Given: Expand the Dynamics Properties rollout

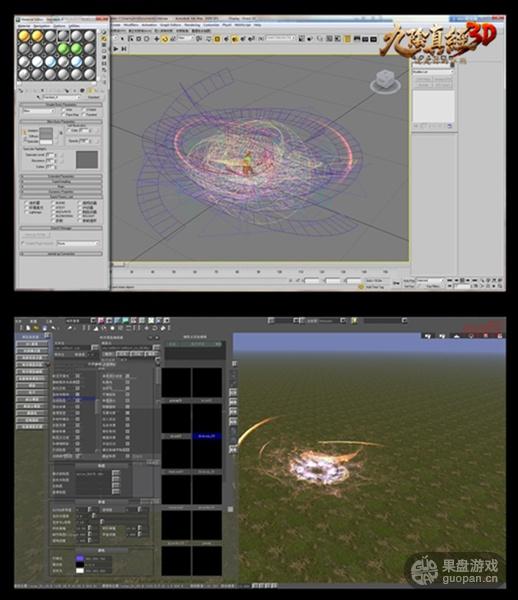Looking at the screenshot, I should click(x=61, y=191).
